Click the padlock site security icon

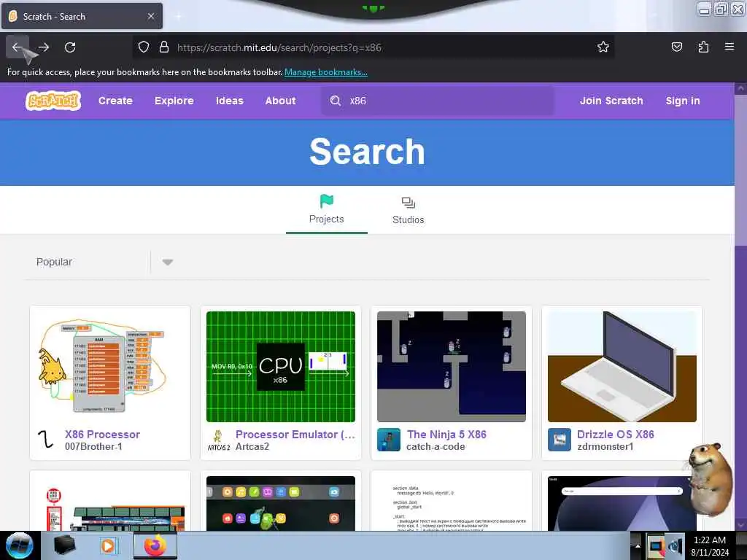(x=164, y=47)
